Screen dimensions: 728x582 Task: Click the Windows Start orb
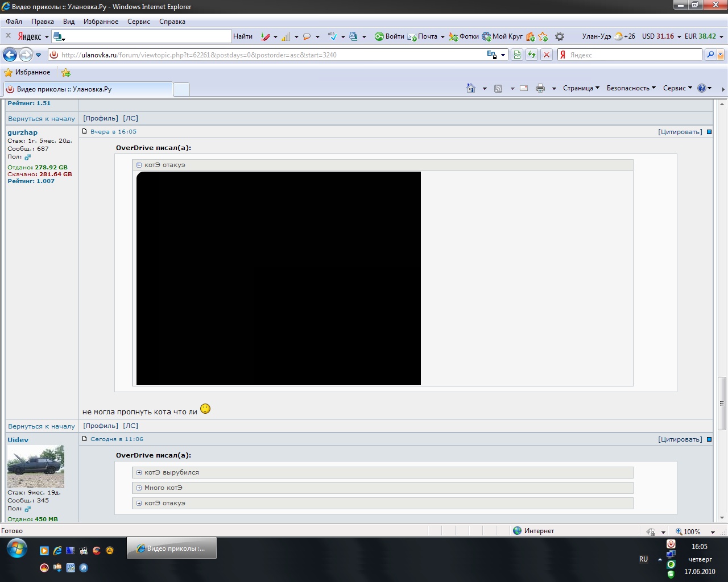(16, 549)
